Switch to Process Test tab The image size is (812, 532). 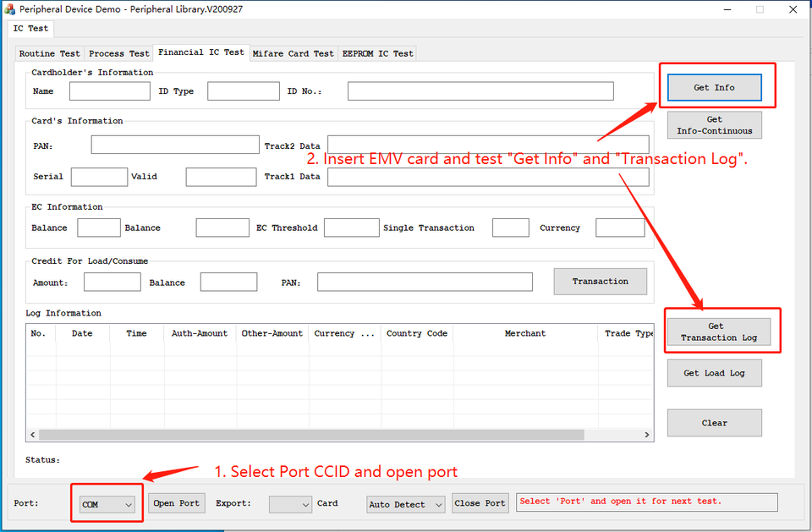119,53
